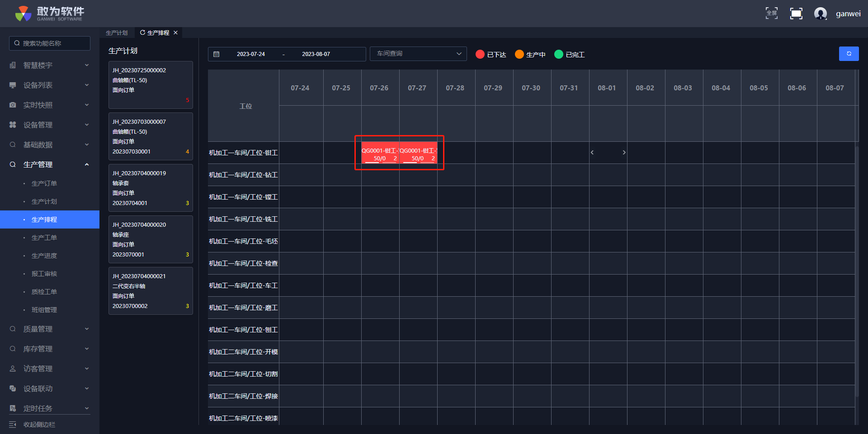Click the calendar icon in date range

(217, 54)
